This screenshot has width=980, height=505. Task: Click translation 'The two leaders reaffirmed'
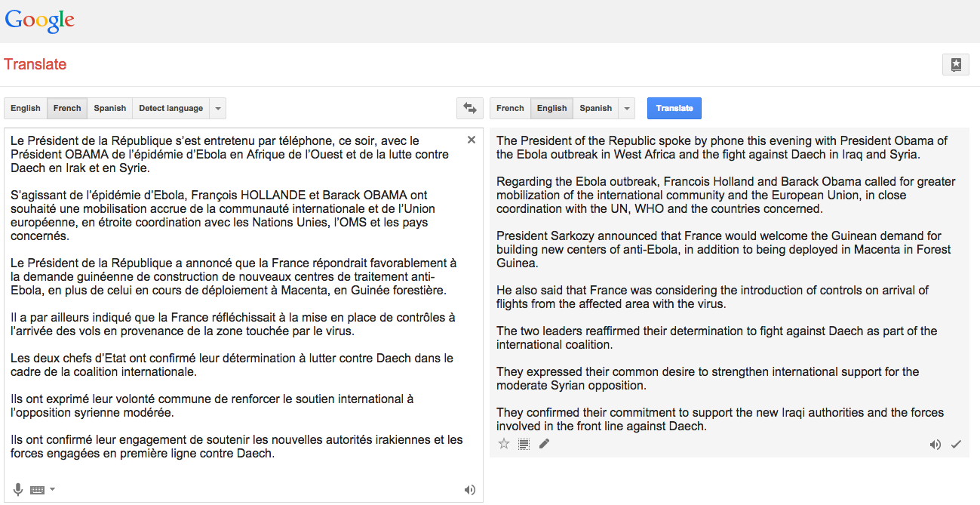pyautogui.click(x=717, y=338)
